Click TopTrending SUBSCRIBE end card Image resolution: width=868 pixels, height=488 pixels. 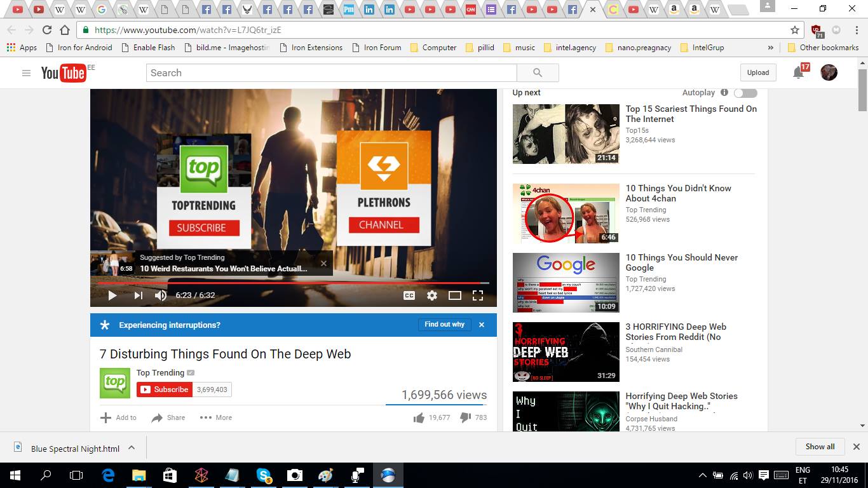point(204,227)
